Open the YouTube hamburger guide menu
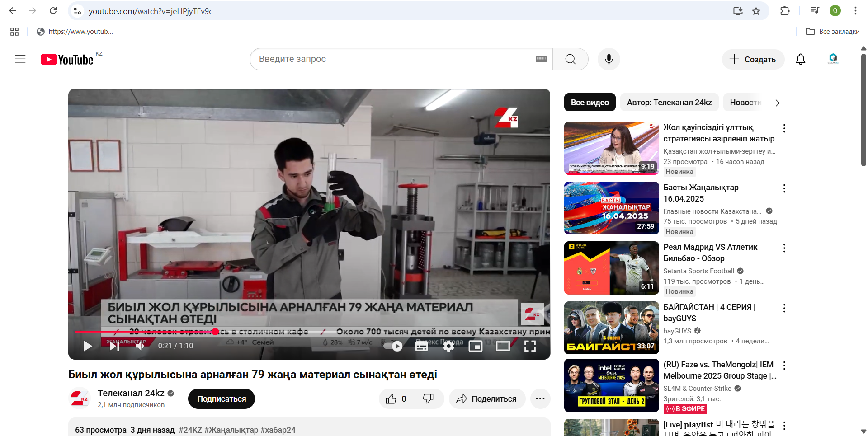Screen dimensions: 868x436 [20, 59]
